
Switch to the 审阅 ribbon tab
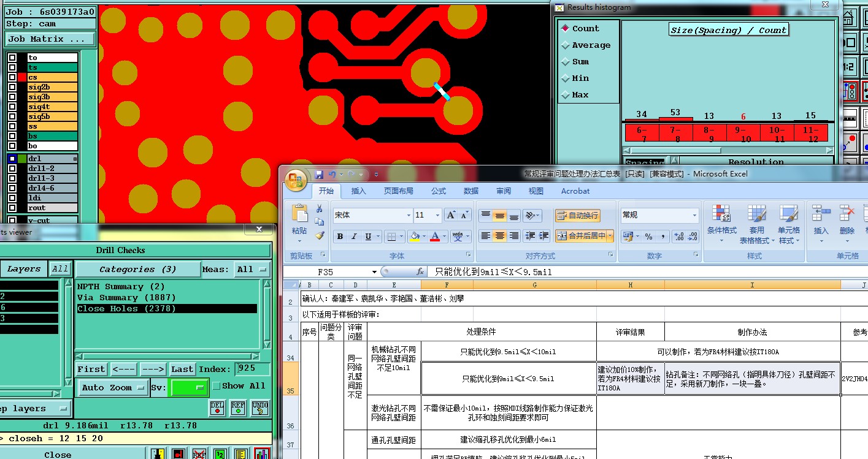pos(504,191)
